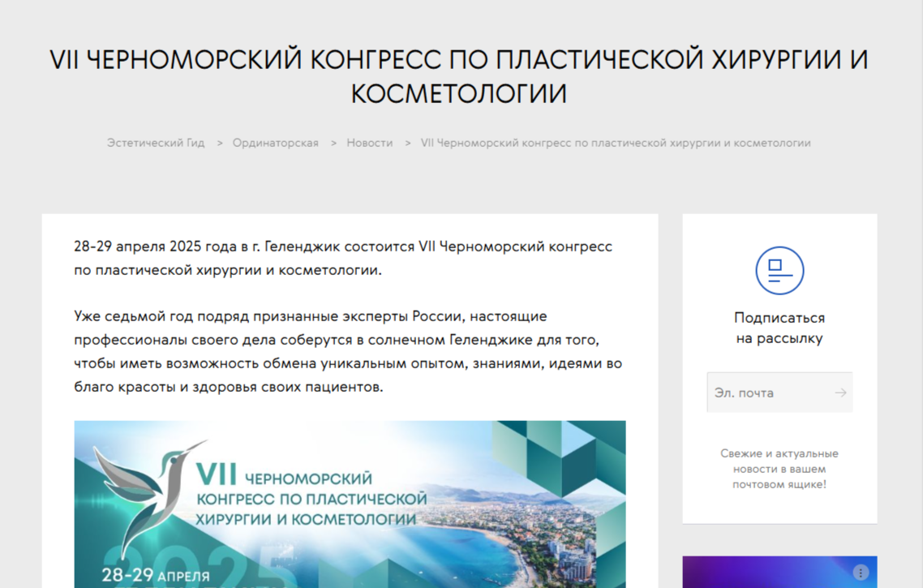The height and width of the screenshot is (588, 923).
Task: Click the paragraph starting with 28-29 апреля 2025
Action: click(x=342, y=258)
